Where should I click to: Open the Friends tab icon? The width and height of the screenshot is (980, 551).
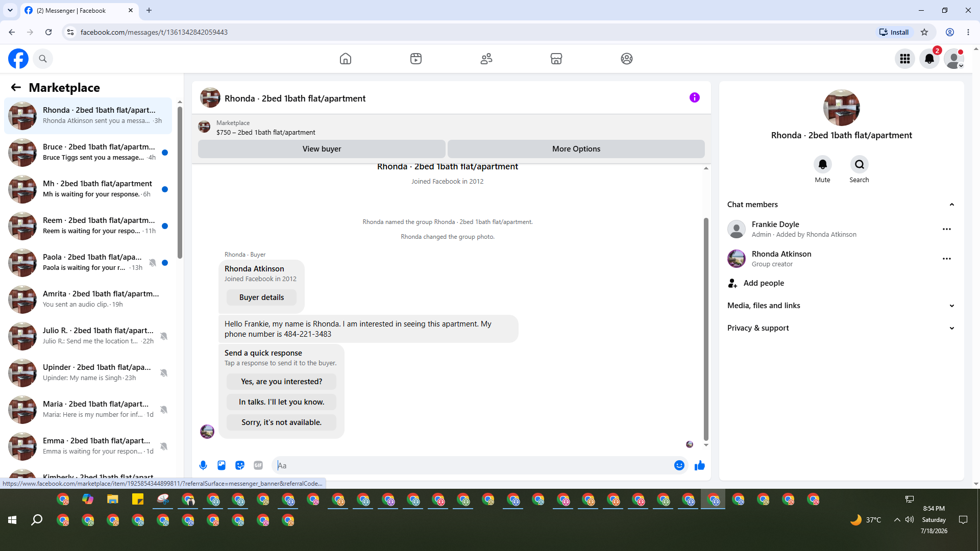click(486, 59)
